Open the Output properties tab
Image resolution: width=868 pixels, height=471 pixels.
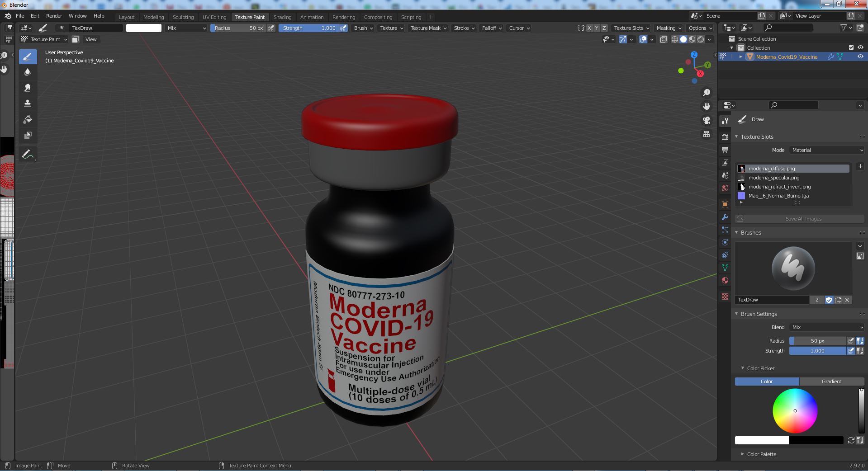coord(725,150)
